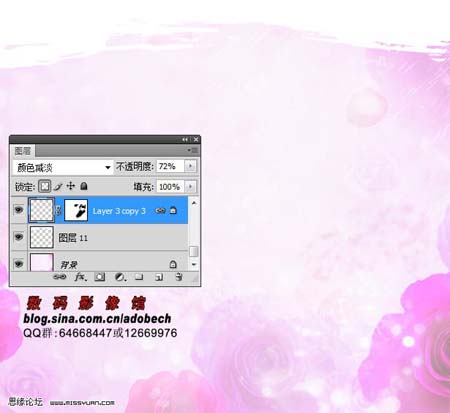Click the link layers icon at panel bottom
Image resolution: width=450 pixels, height=413 pixels.
(60, 277)
